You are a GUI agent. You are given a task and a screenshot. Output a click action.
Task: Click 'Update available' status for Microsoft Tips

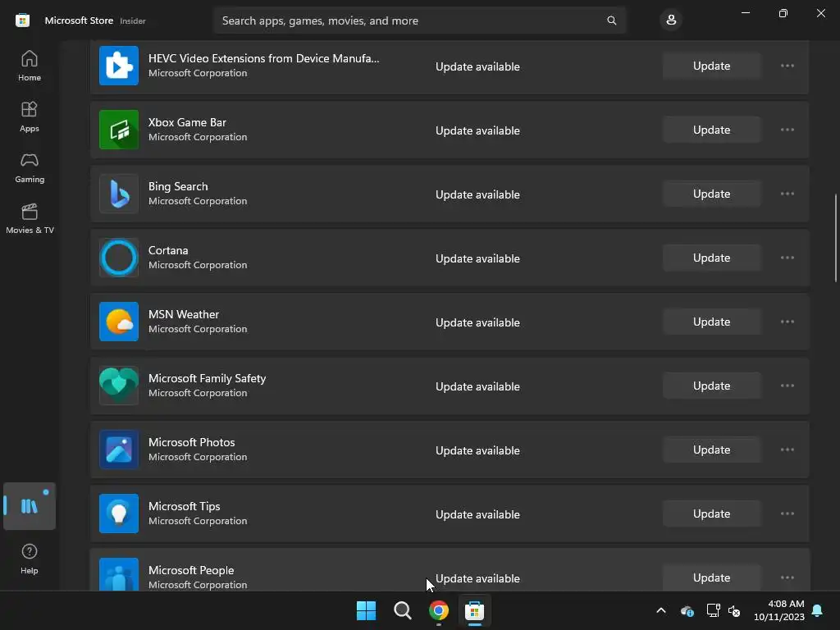pos(478,514)
